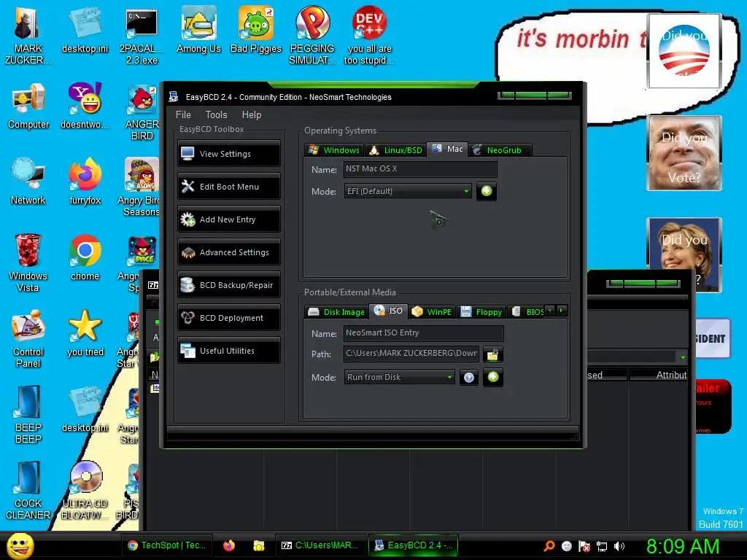Launch Bad Piggies desktop shortcut
Viewport: 747px width, 560px height.
point(256,29)
